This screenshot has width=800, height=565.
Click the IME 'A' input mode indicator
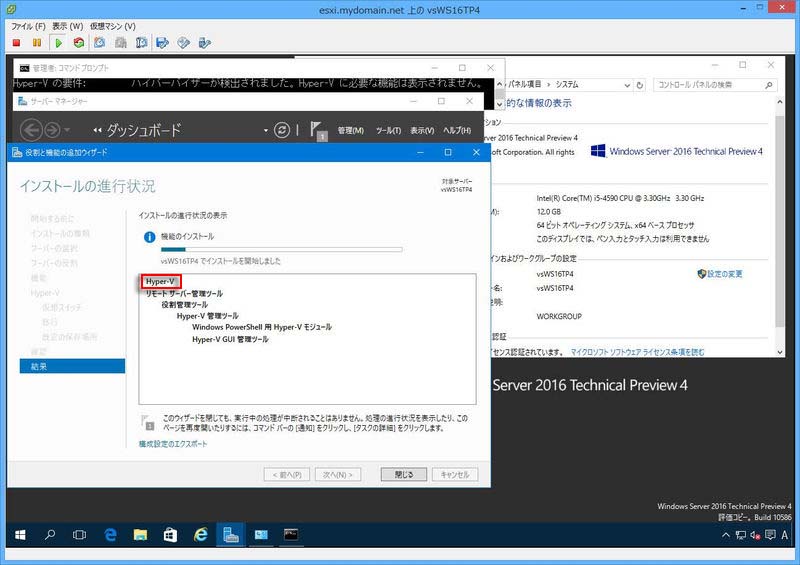(x=784, y=535)
